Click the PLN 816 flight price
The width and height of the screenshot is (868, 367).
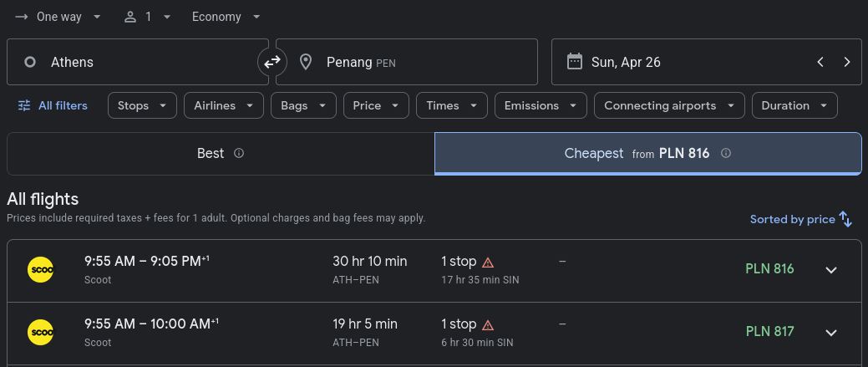[769, 269]
